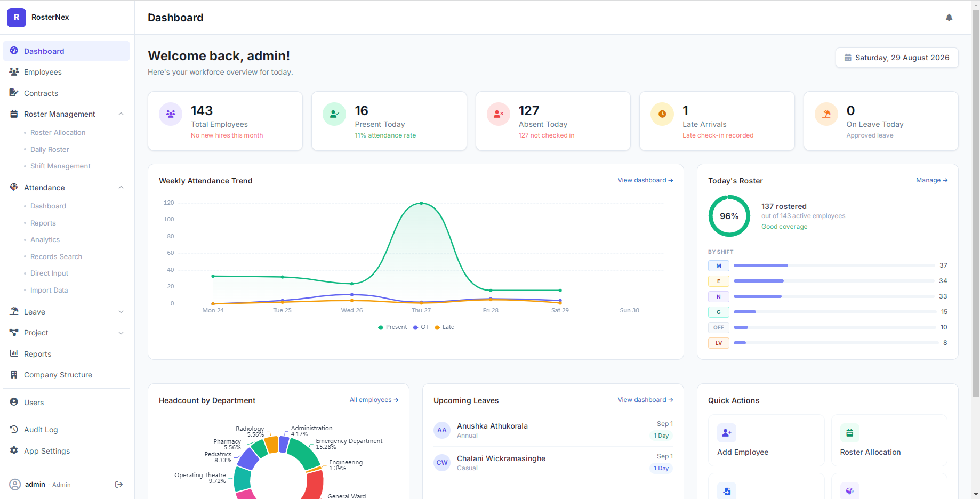Click the Users person icon in sidebar
Screen dimensions: 980x499
coord(14,402)
